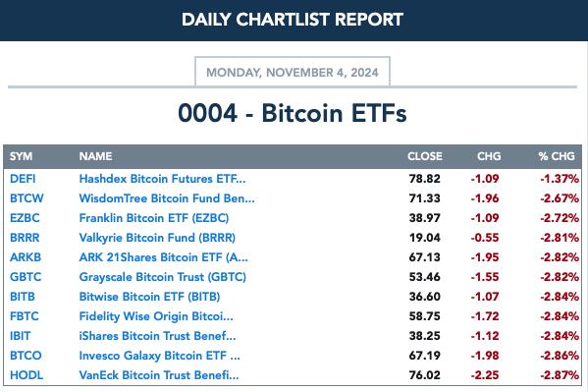588x392 pixels.
Task: Open the Hashdex Bitcoin Futures ETF link
Action: [x=162, y=179]
